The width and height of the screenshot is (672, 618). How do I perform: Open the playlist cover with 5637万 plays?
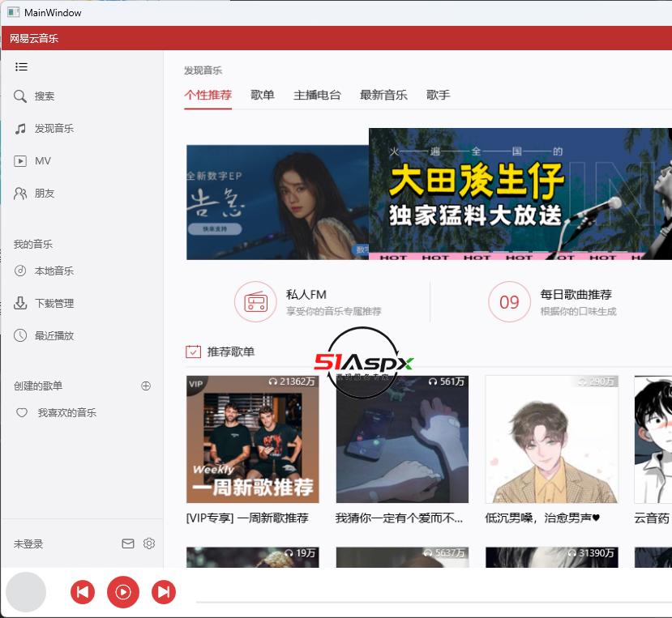click(x=402, y=557)
